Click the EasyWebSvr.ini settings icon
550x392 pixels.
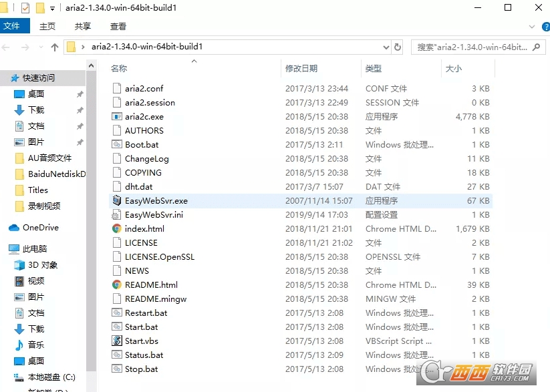click(x=117, y=214)
